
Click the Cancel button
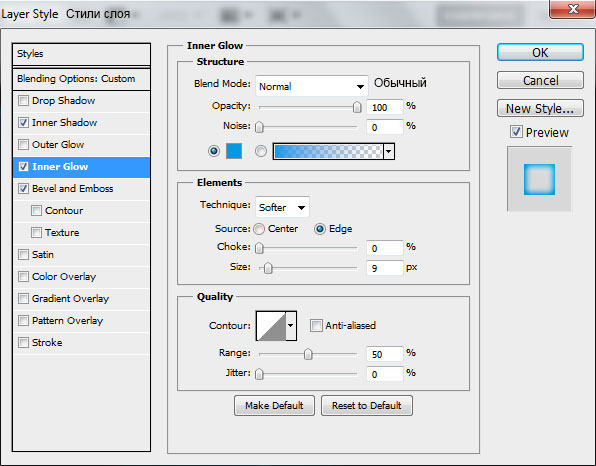pyautogui.click(x=540, y=81)
